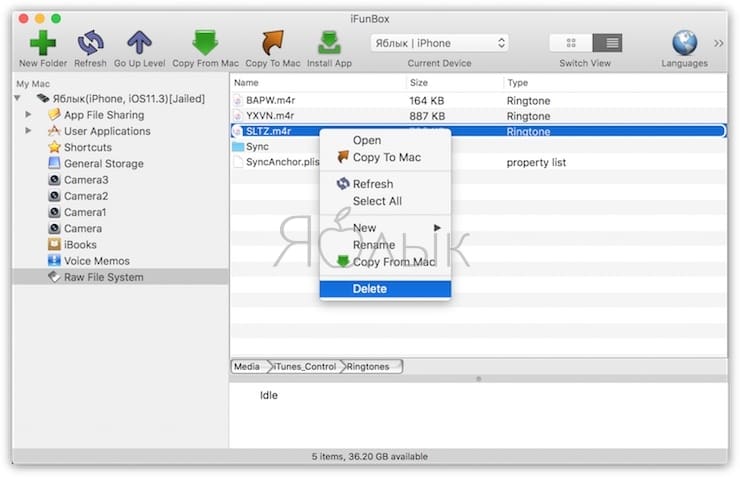Open the New submenu in context menu
This screenshot has height=477, width=740.
click(x=385, y=227)
